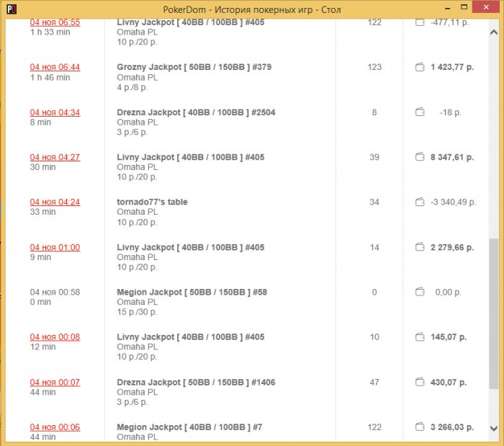
Task: Click wallet icon beside 0,00 р.
Action: [420, 292]
